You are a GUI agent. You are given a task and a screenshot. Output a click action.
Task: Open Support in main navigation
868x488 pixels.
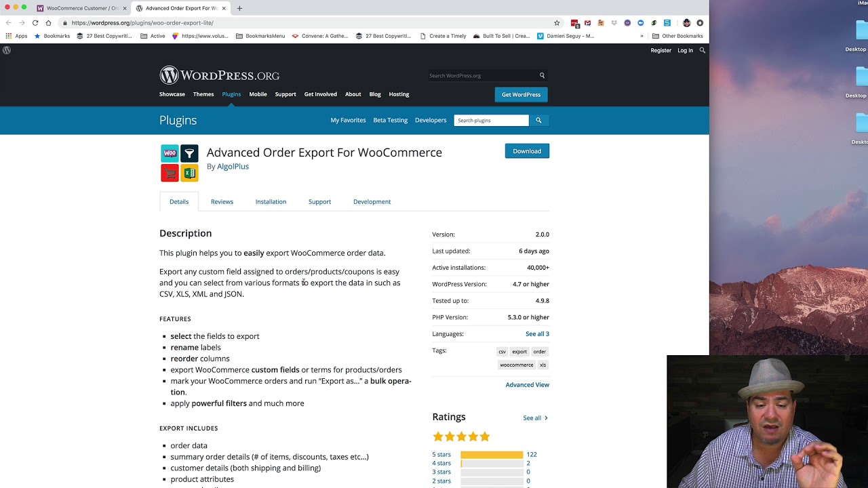[285, 94]
